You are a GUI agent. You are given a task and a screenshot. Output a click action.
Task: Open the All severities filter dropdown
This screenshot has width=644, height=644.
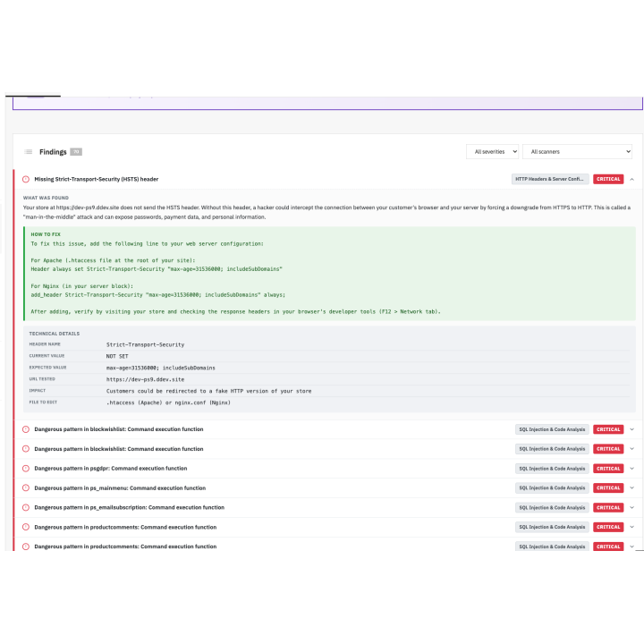point(492,152)
